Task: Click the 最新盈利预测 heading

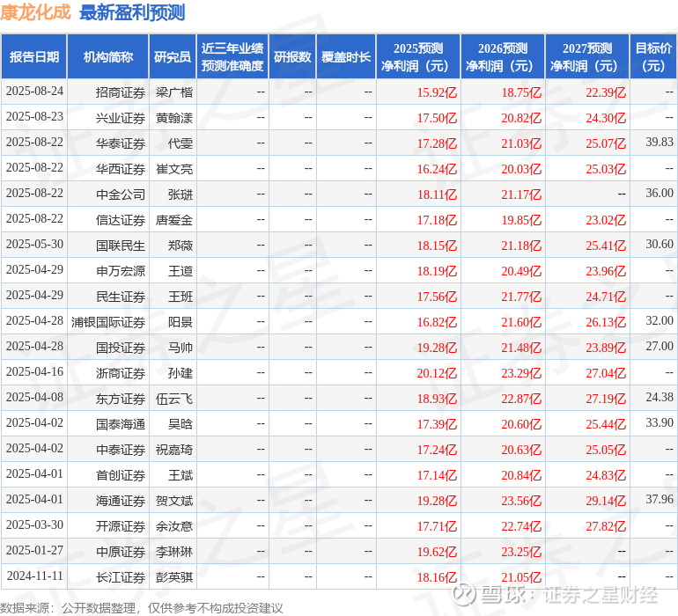Action: click(132, 12)
